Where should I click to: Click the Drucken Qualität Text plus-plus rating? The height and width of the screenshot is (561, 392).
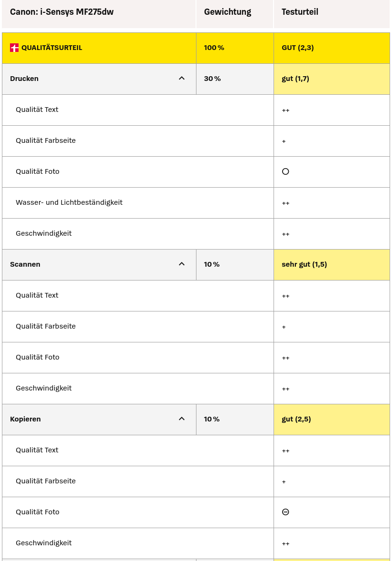coord(285,110)
